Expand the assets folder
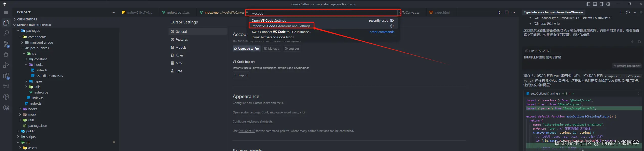 point(66,148)
